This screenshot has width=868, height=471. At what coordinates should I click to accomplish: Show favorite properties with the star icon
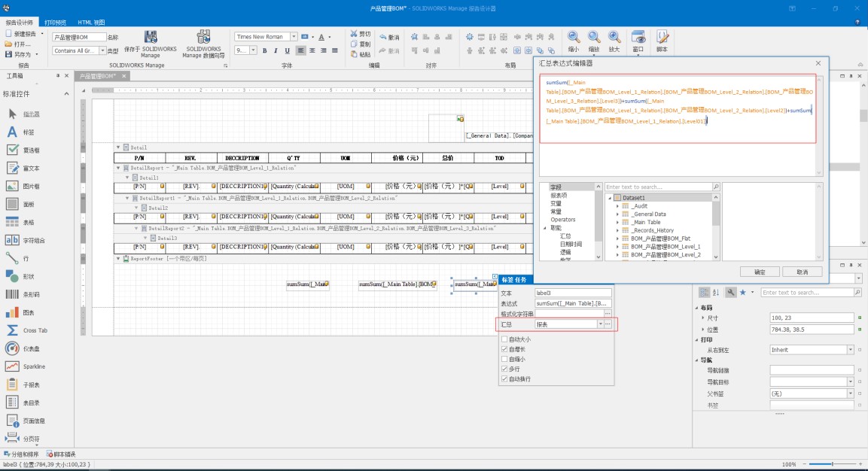[743, 292]
